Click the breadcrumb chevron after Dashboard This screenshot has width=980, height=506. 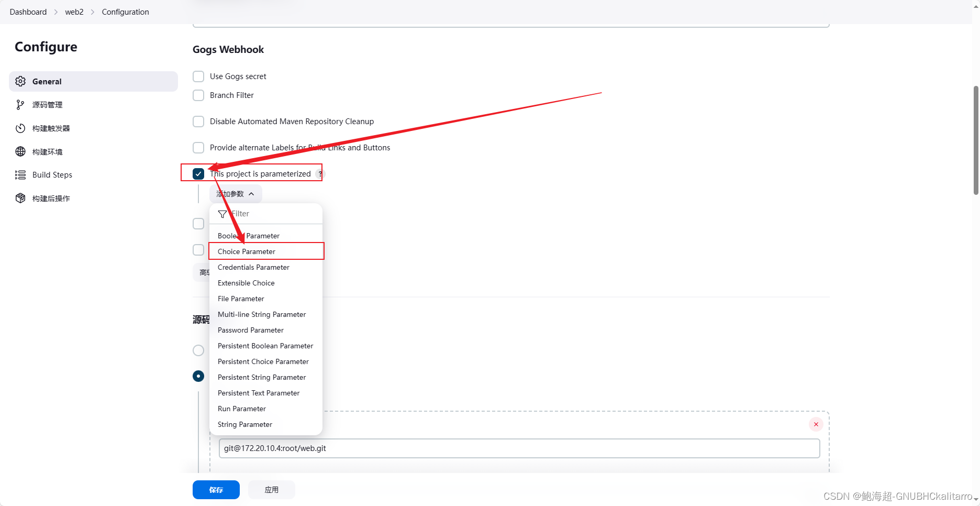tap(56, 12)
